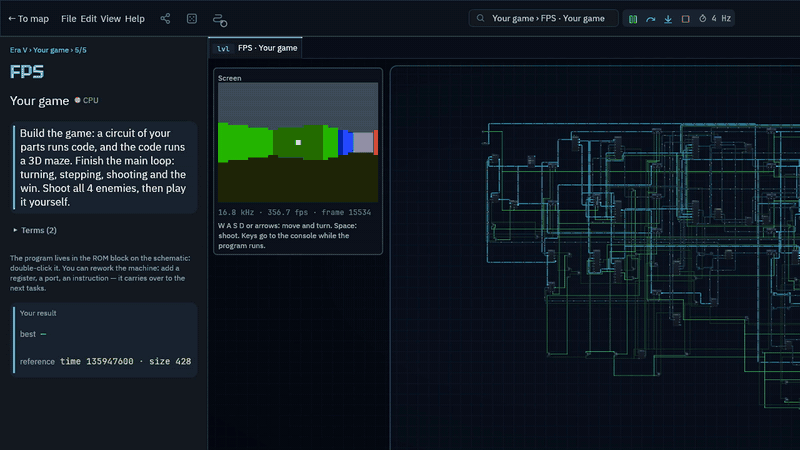Click the magnifier search icon
800x450 pixels.
click(481, 18)
